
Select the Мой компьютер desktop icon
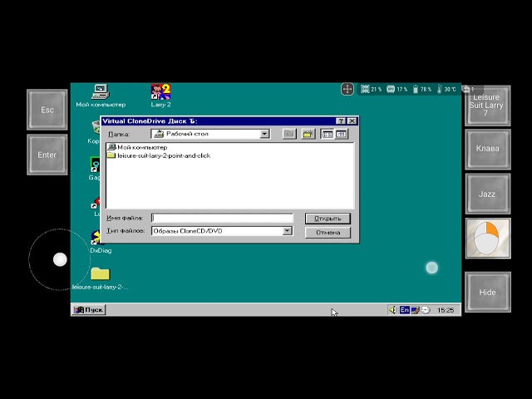coord(101,96)
